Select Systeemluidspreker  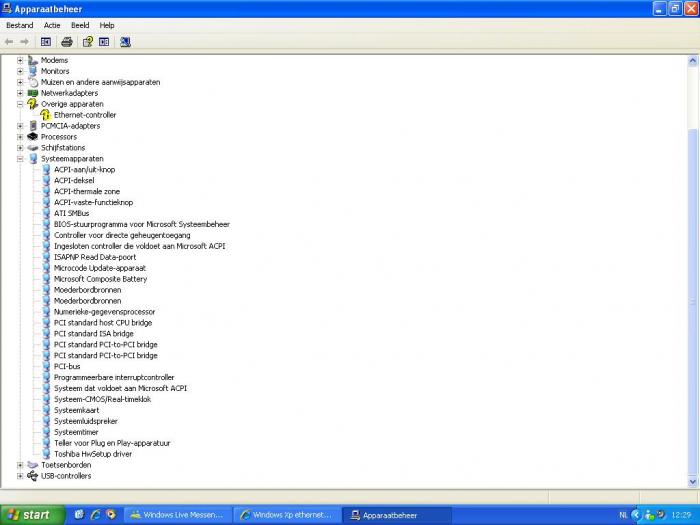[x=86, y=421]
